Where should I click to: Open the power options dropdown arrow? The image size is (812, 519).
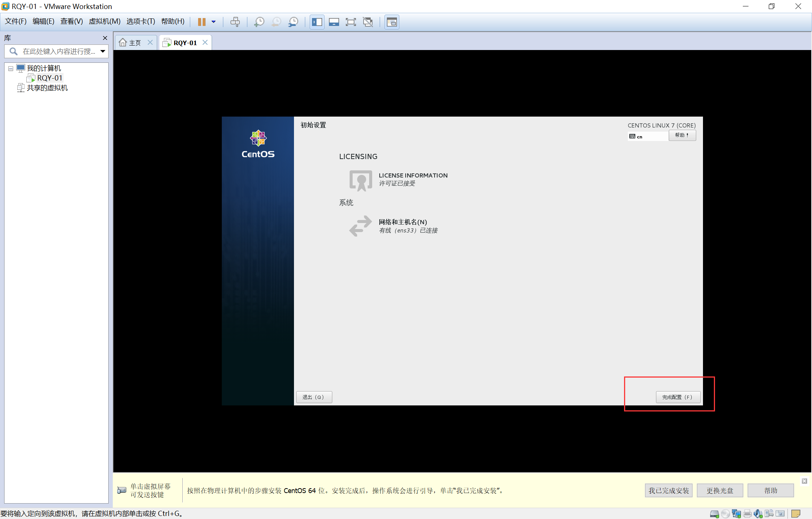click(214, 22)
